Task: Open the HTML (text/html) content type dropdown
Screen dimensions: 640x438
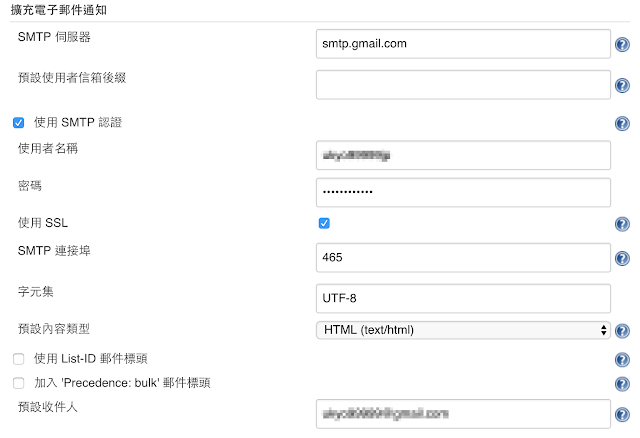Action: 463,330
